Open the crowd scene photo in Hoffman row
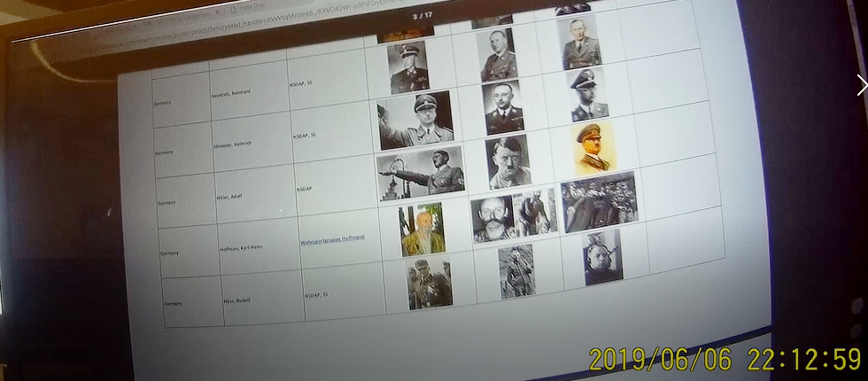The width and height of the screenshot is (868, 381). (599, 201)
